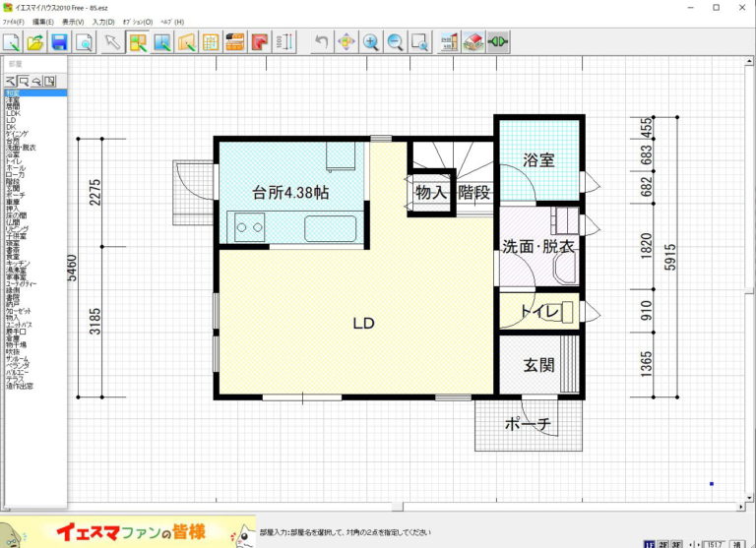
Task: Open the 表示(V) menu
Action: click(x=73, y=22)
